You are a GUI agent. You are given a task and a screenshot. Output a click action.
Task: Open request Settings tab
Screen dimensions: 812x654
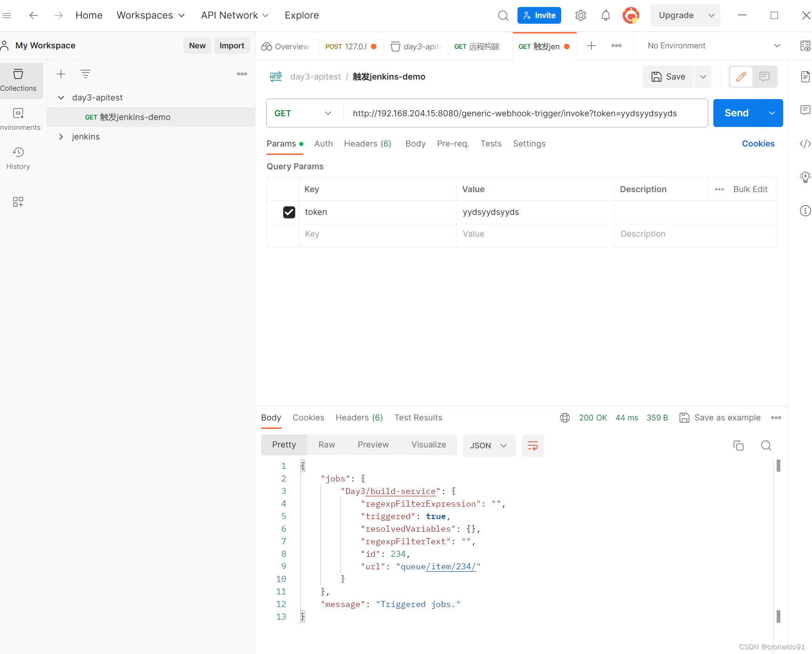tap(529, 144)
